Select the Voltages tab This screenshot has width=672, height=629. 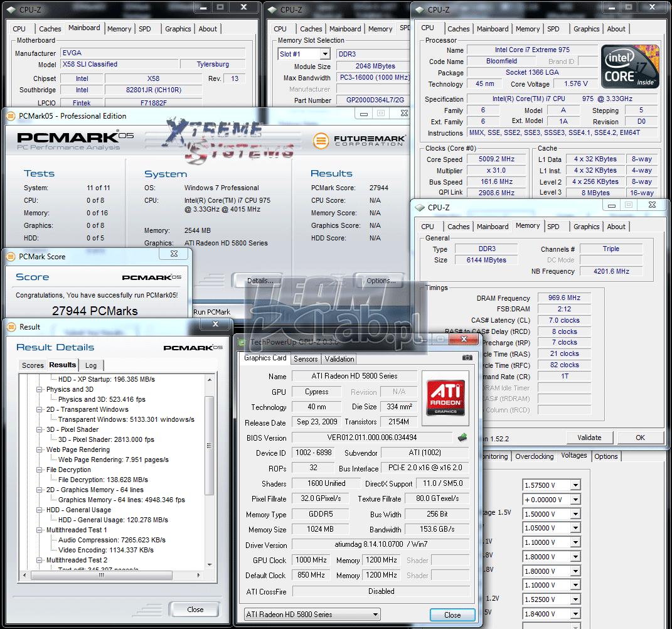[574, 455]
